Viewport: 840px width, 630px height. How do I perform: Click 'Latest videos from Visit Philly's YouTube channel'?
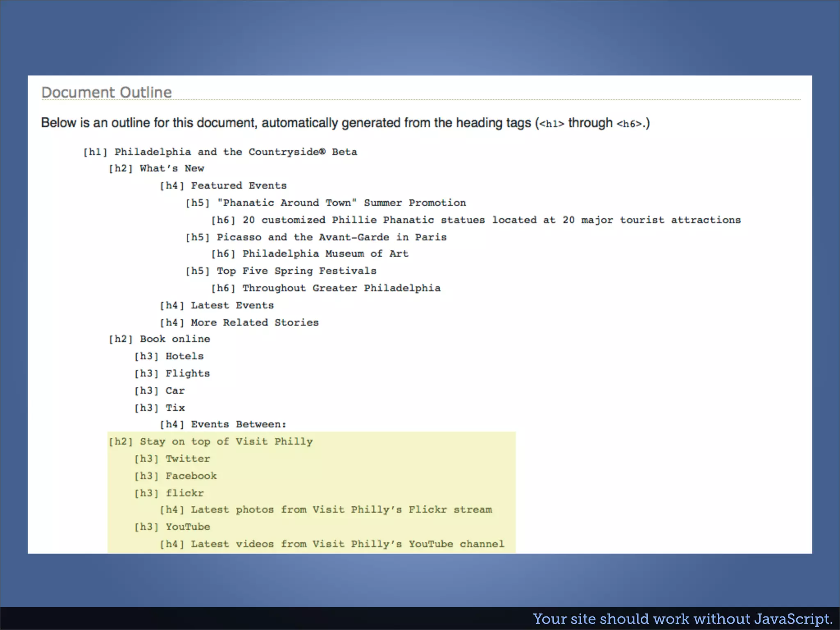332,544
